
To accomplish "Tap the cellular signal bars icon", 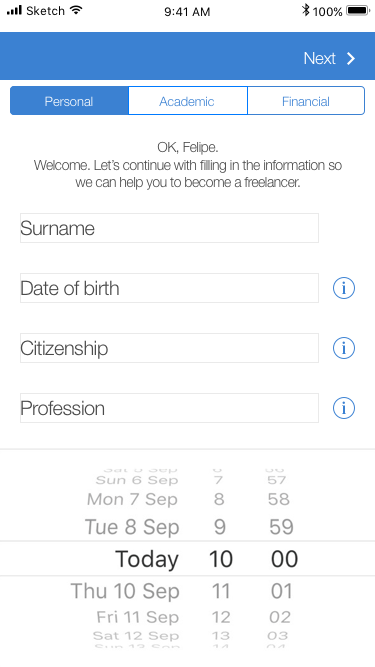I will point(14,11).
